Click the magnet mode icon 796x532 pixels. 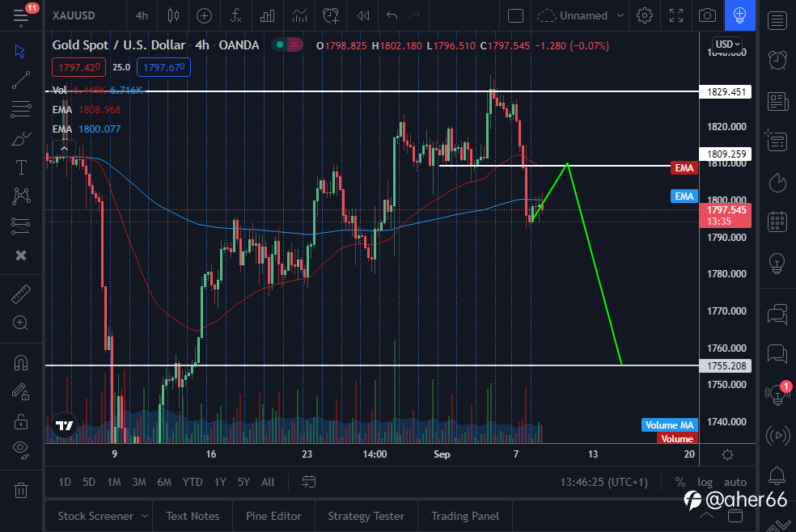tap(21, 363)
